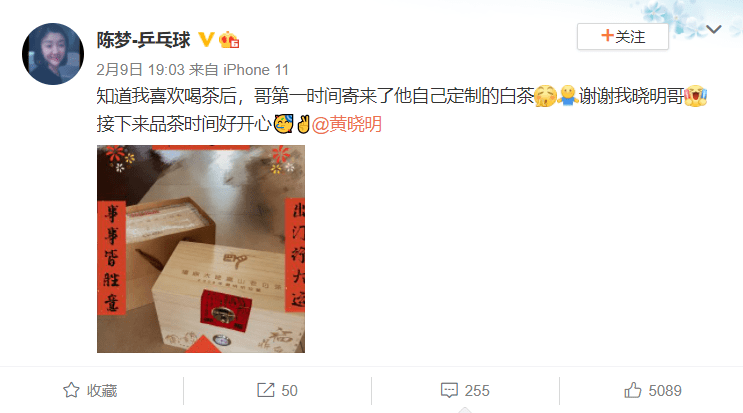
Task: Open the 陈梦-乒乓球 username link
Action: [144, 40]
